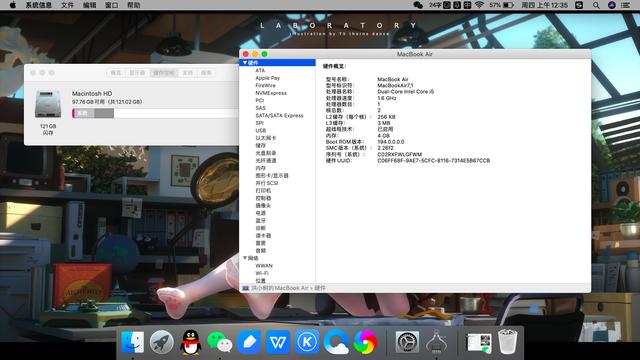Open the 文件 menu
The width and height of the screenshot is (640, 360).
67,5
